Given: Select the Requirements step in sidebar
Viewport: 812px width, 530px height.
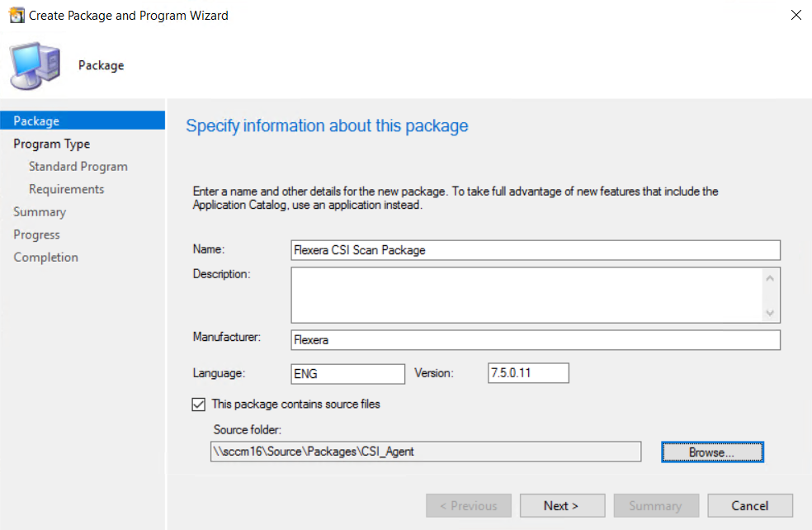Looking at the screenshot, I should (66, 189).
